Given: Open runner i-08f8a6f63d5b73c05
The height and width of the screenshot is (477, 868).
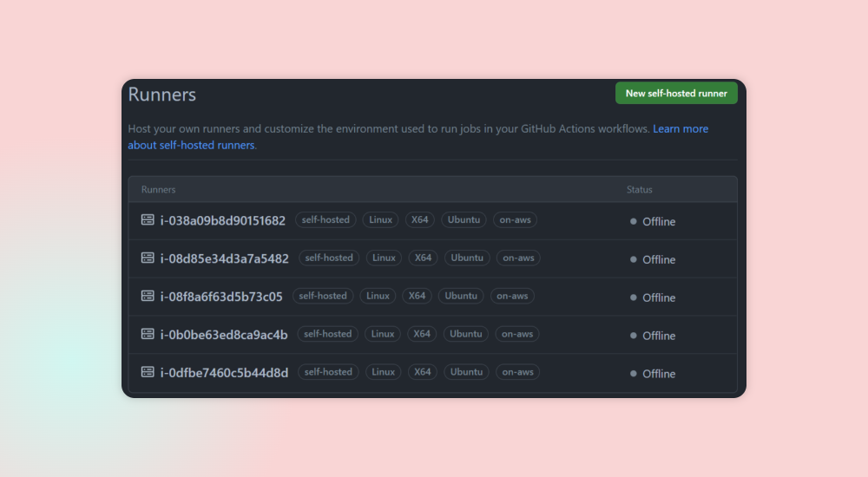Looking at the screenshot, I should (x=220, y=297).
